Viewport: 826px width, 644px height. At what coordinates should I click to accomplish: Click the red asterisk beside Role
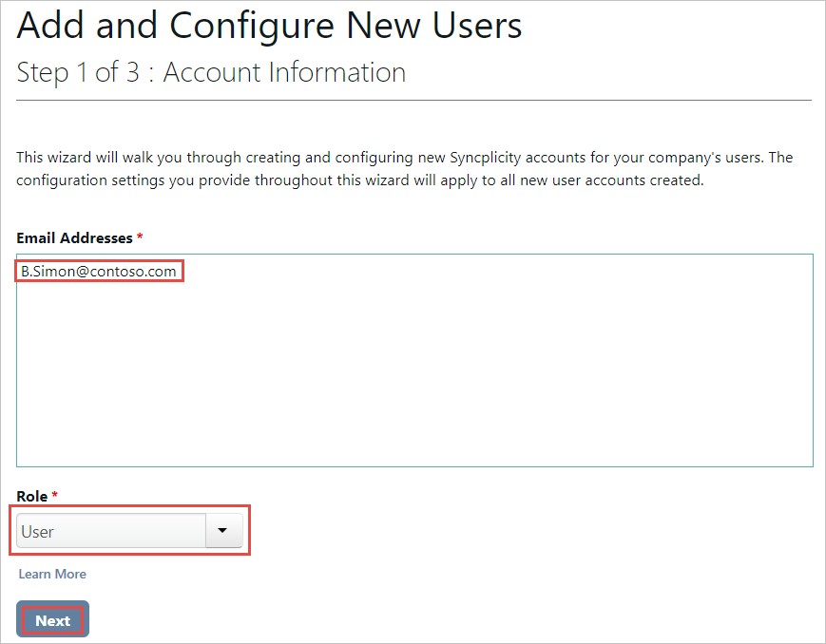(55, 496)
